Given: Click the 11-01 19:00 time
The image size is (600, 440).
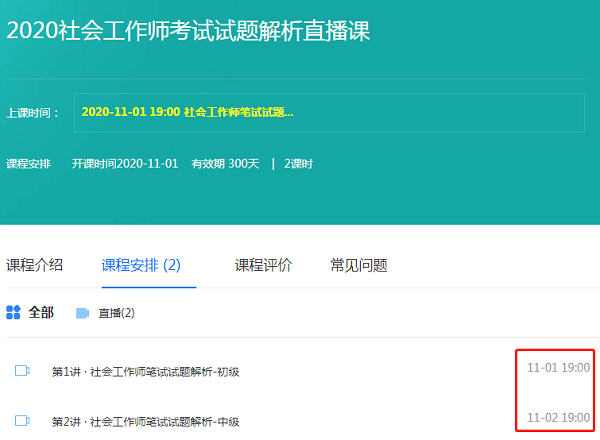Looking at the screenshot, I should tap(558, 368).
